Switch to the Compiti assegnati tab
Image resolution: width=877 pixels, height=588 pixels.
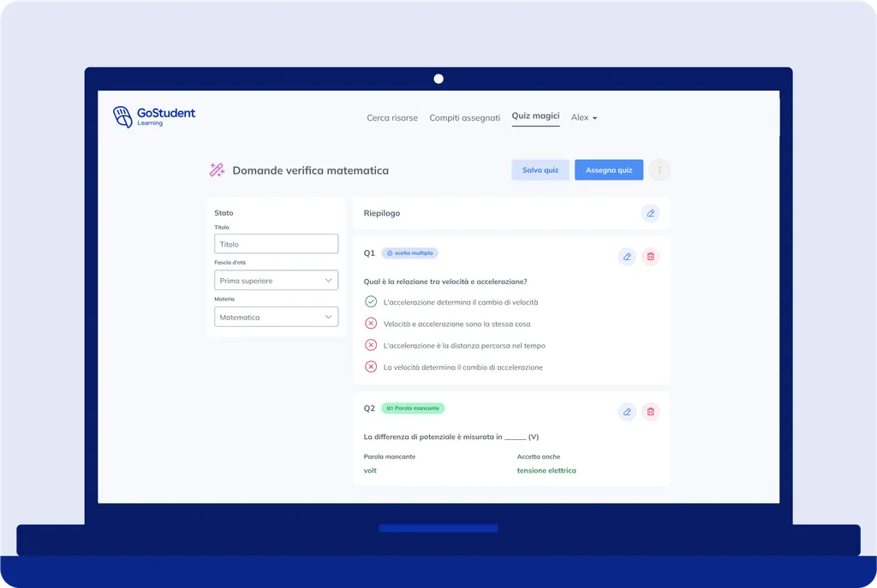tap(465, 118)
